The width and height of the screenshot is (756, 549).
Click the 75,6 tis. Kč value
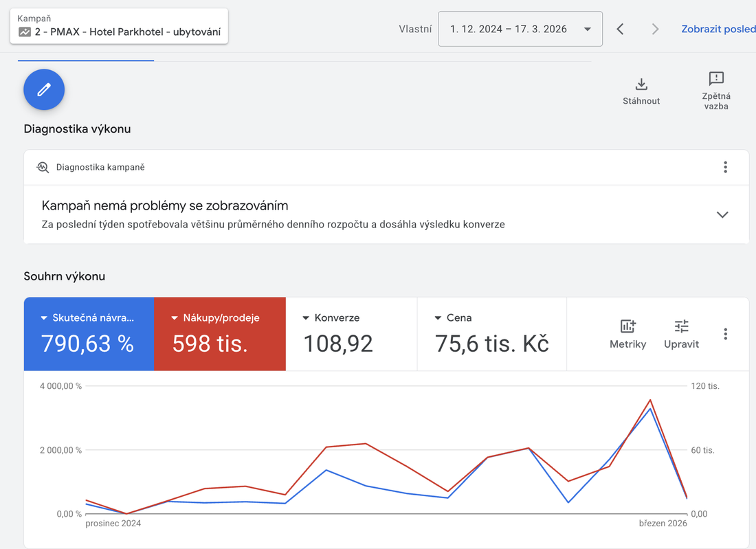[492, 344]
